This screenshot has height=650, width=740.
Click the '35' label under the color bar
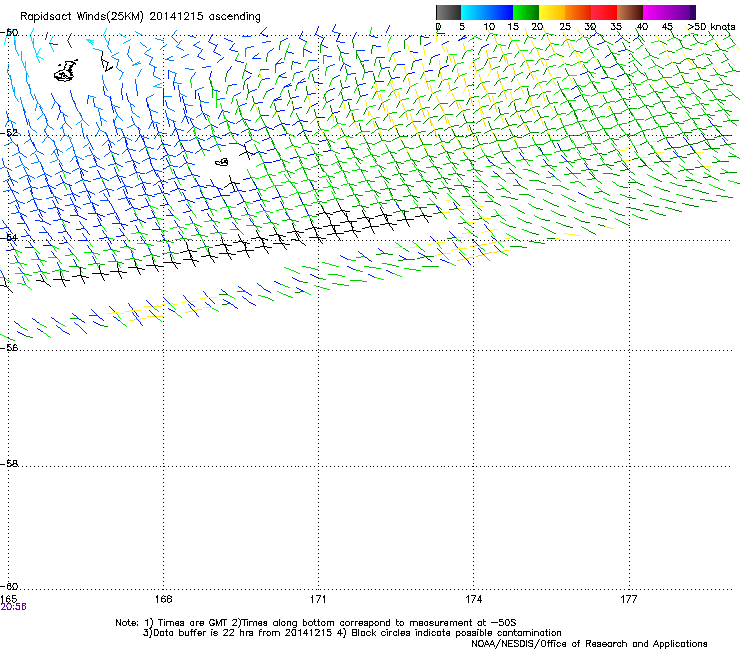click(x=616, y=27)
